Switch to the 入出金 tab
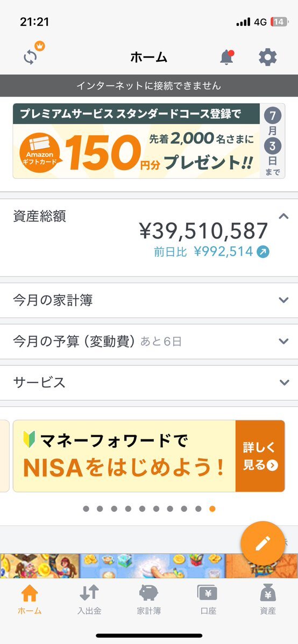The image size is (298, 644). 89,599
